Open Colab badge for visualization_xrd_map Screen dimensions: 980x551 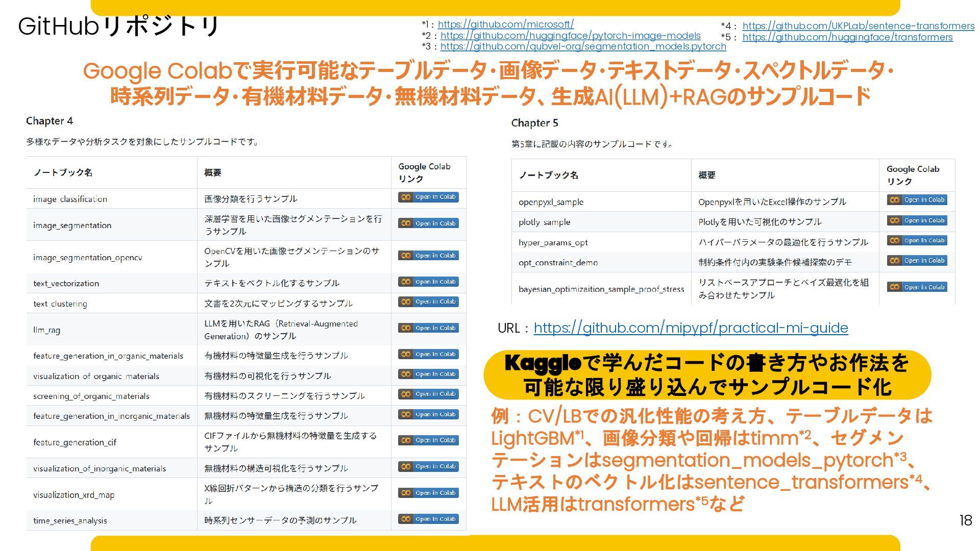[x=428, y=493]
